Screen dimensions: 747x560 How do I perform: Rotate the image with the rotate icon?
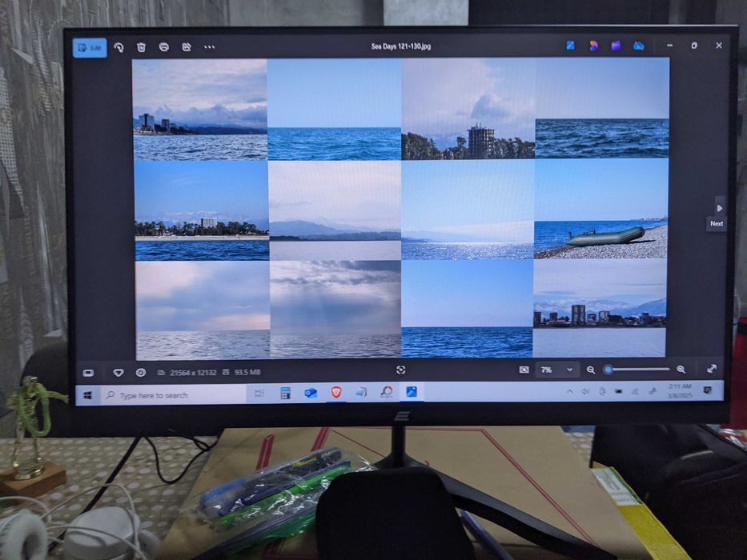tap(118, 47)
